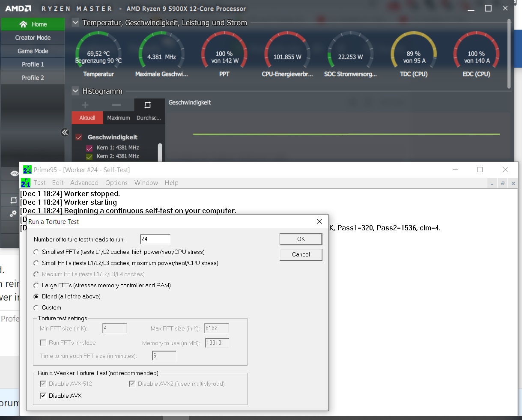Collapse the Histogramm section
Viewport: 522px width, 420px height.
(75, 91)
